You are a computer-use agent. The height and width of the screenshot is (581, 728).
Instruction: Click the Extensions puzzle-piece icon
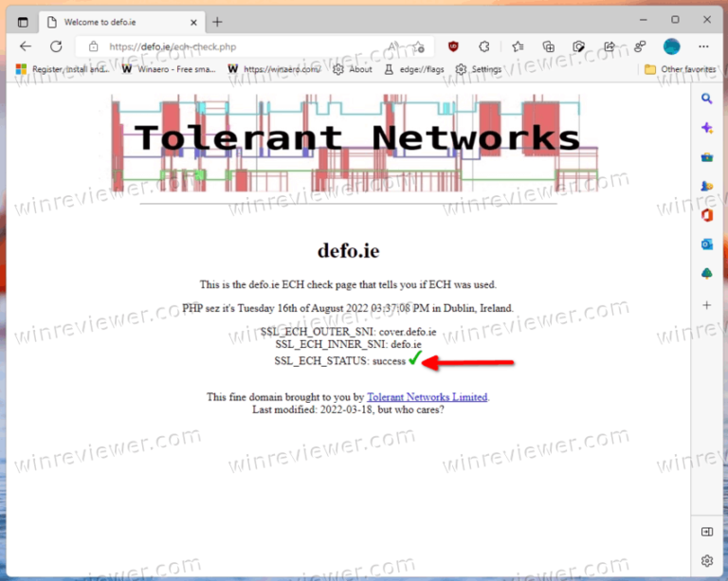point(484,45)
